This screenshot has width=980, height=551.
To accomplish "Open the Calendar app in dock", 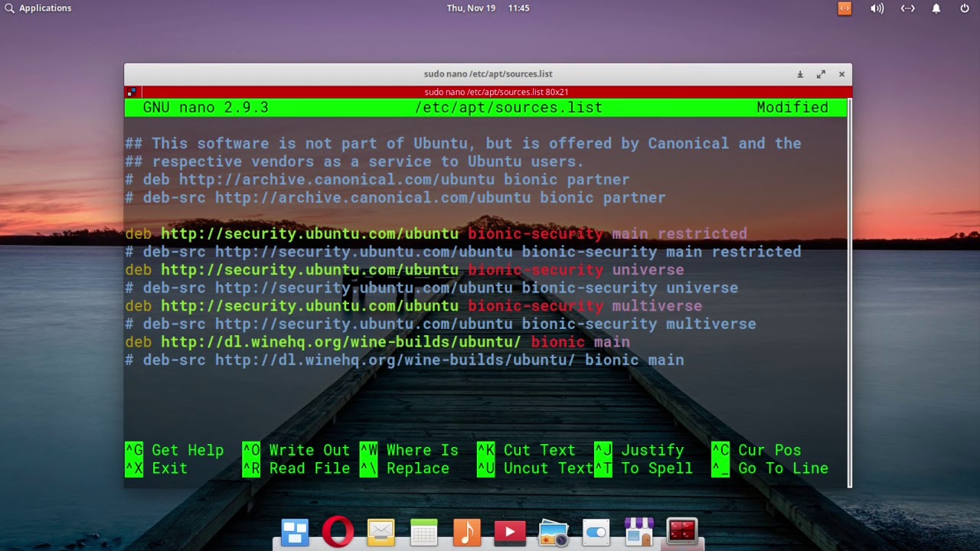I will click(423, 532).
